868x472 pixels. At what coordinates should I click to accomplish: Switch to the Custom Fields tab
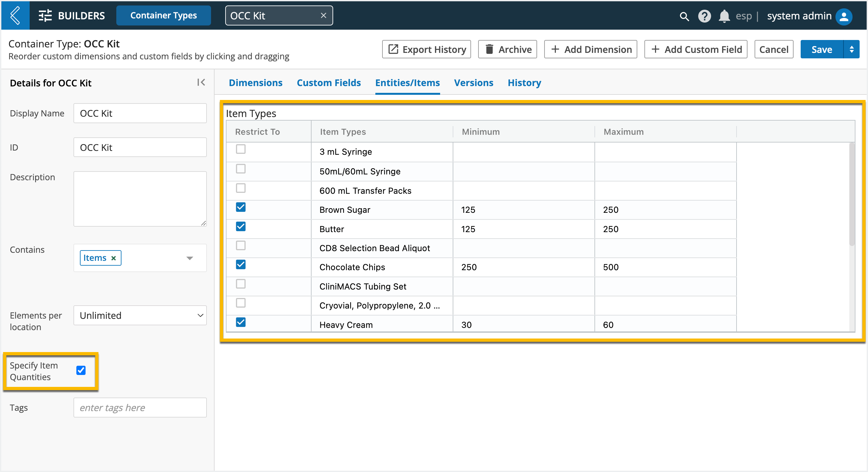(x=329, y=83)
